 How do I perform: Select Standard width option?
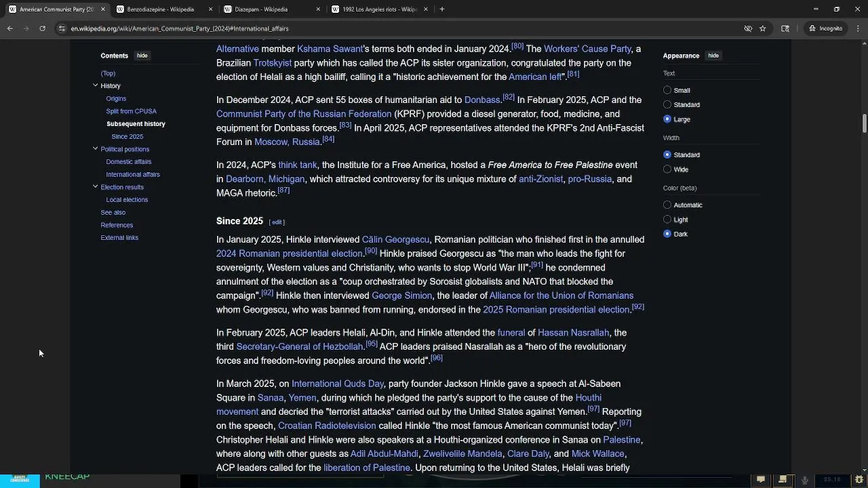pyautogui.click(x=667, y=155)
